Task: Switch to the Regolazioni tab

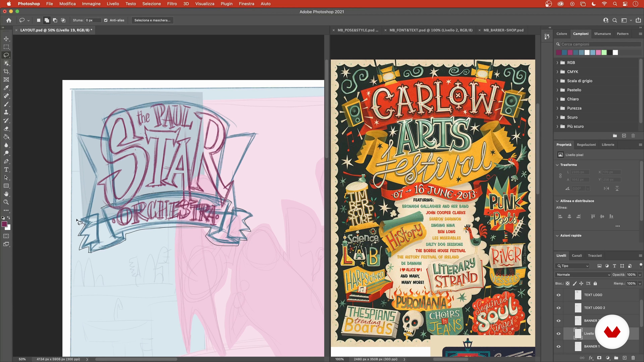Action: pyautogui.click(x=586, y=145)
